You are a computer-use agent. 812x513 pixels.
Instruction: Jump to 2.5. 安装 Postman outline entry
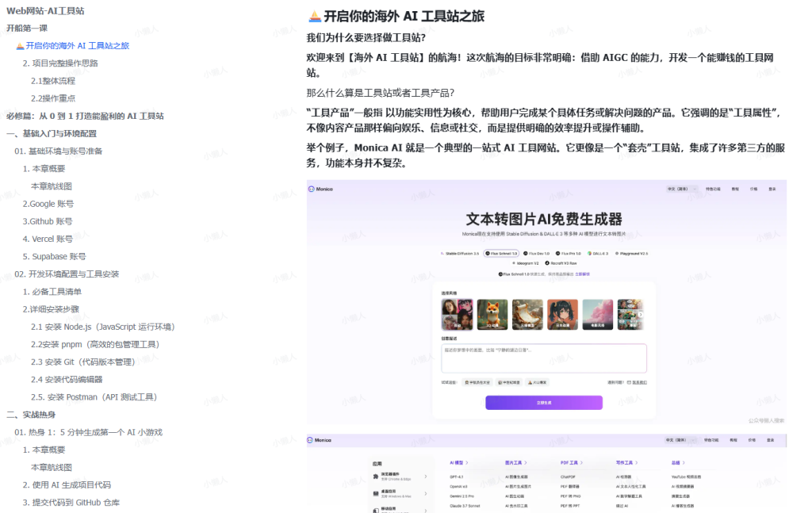pyautogui.click(x=94, y=398)
